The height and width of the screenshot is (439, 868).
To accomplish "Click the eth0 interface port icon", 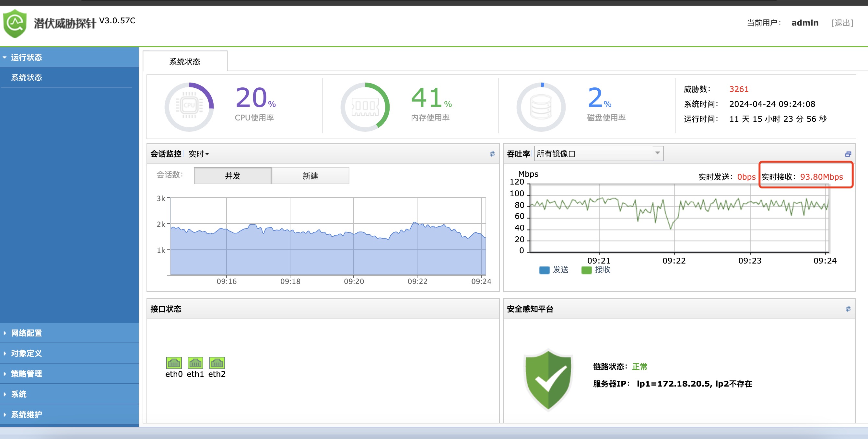I will point(174,363).
